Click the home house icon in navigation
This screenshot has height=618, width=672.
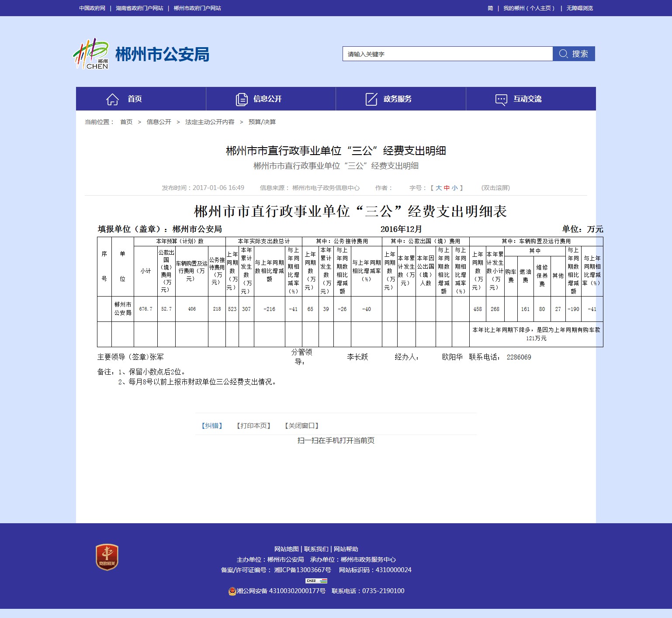click(x=112, y=99)
